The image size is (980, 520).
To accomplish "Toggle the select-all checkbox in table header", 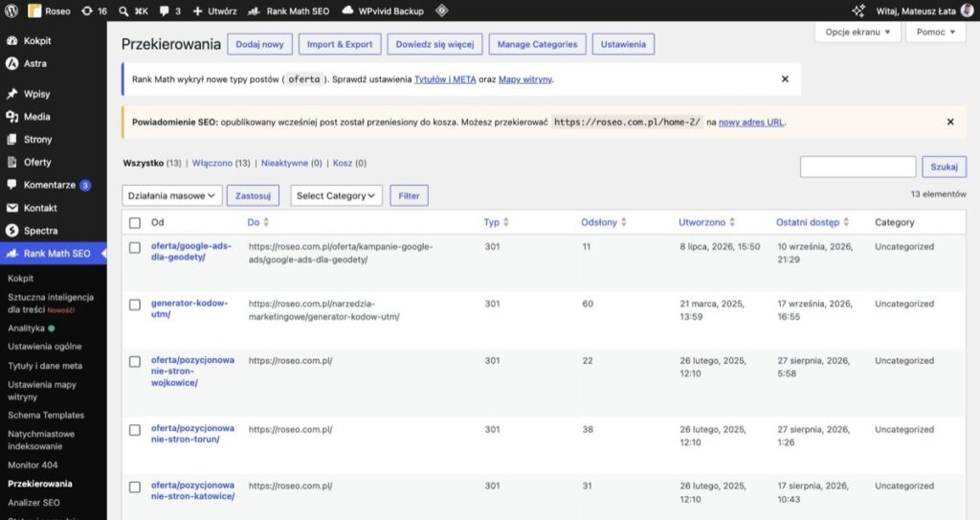I will [135, 223].
